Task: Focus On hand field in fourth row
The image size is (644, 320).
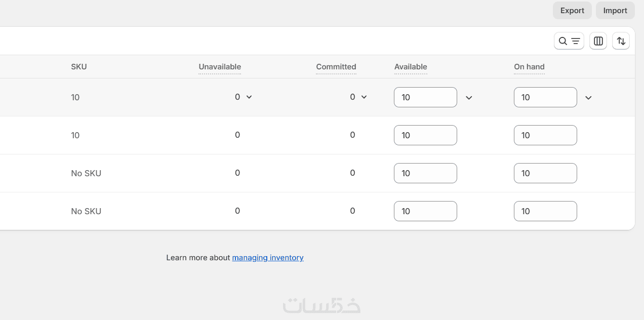Action: point(545,211)
